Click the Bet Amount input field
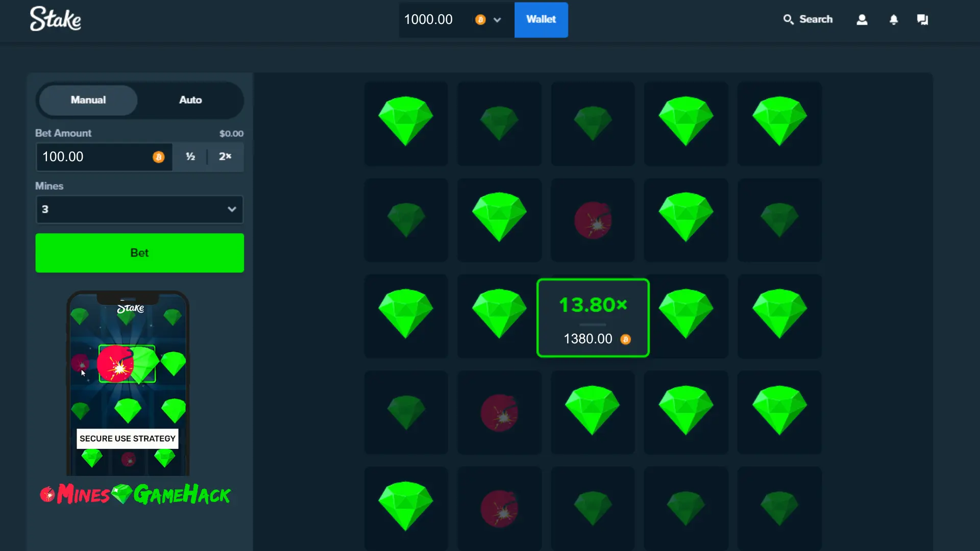Viewport: 980px width, 551px height. coord(97,157)
